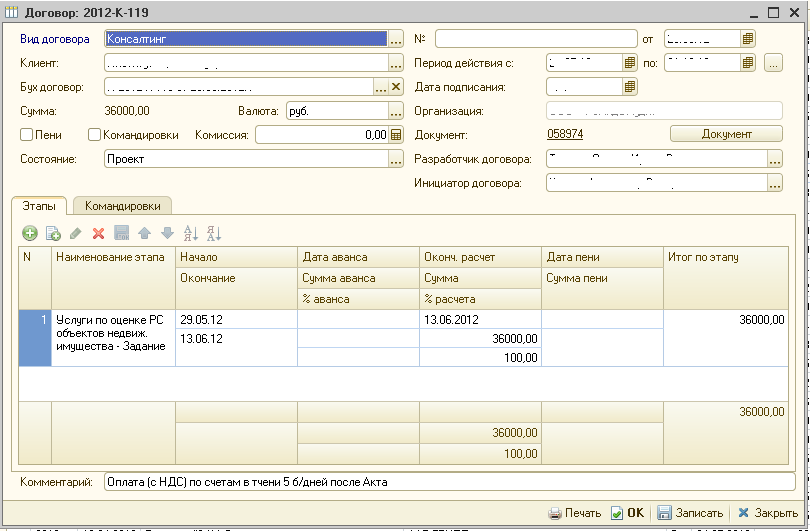The width and height of the screenshot is (810, 531).
Task: Open calendar for period end 'по' date
Action: click(747, 63)
